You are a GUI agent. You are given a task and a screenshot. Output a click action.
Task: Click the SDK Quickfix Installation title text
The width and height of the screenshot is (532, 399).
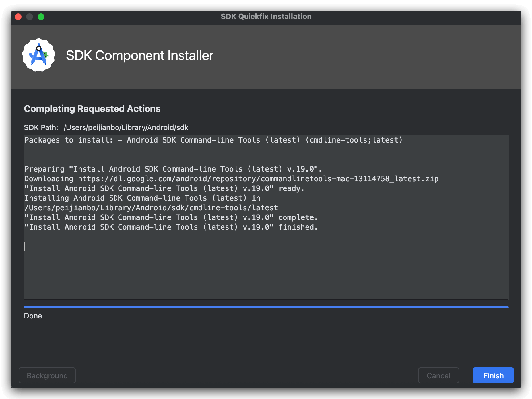point(266,17)
